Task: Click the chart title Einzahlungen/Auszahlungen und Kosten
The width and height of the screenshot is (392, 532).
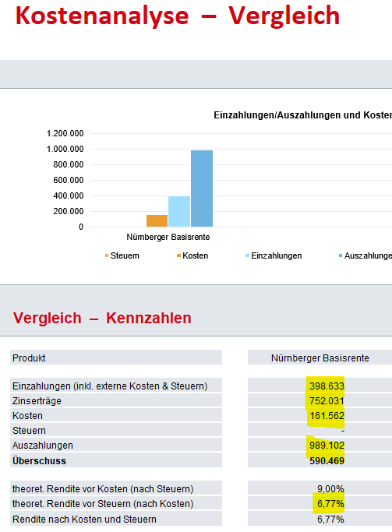Action: (302, 115)
